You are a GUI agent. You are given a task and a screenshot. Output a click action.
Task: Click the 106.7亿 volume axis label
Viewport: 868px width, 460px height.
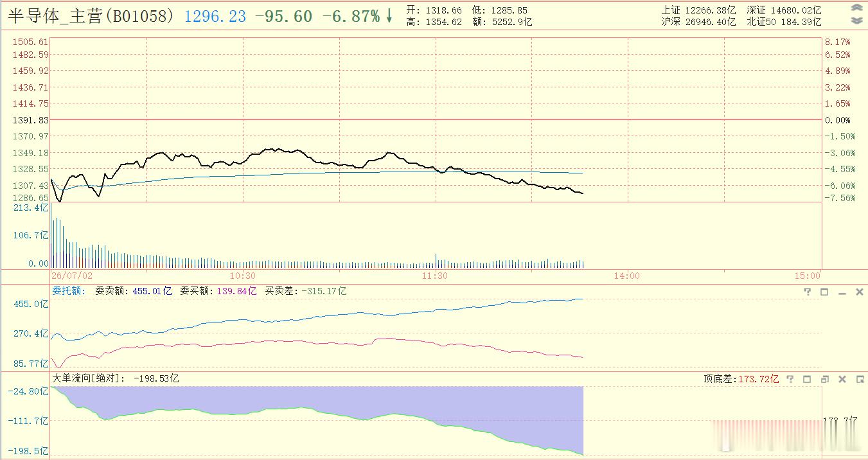[31, 236]
